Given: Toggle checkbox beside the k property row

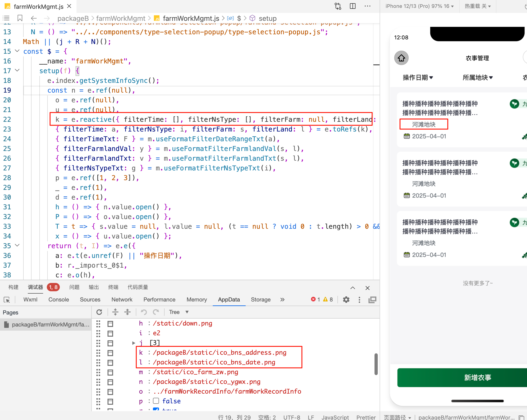Looking at the screenshot, I should (111, 353).
